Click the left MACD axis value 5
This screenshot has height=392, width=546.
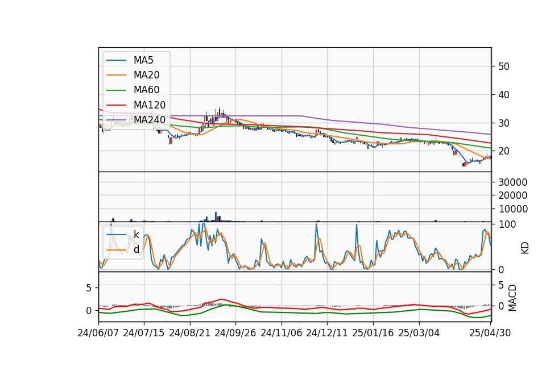point(89,288)
